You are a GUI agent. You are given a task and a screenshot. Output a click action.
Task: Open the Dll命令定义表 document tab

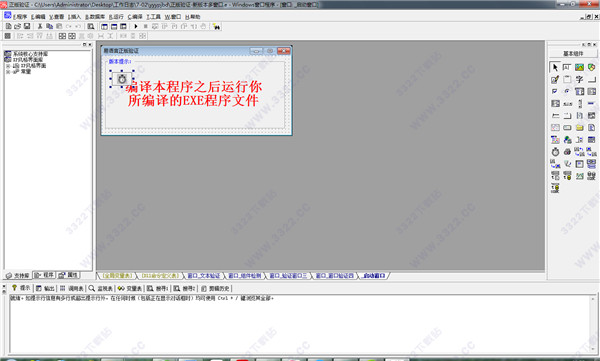pos(160,276)
